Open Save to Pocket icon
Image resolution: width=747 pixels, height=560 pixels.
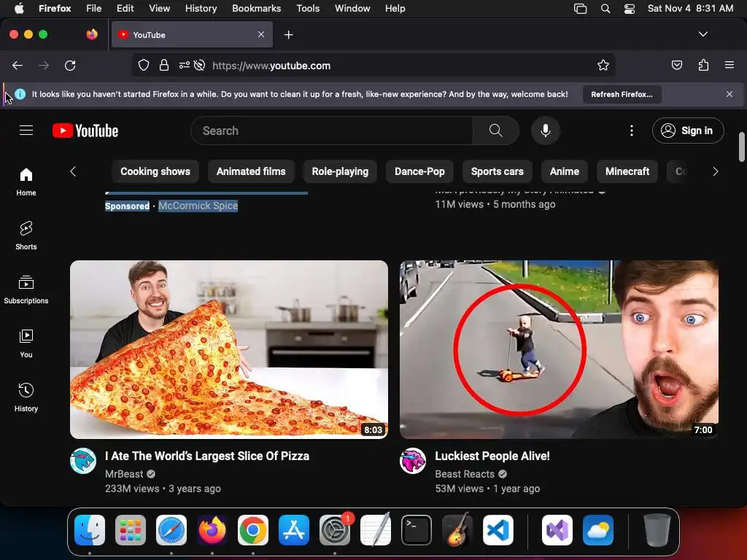[x=677, y=65]
